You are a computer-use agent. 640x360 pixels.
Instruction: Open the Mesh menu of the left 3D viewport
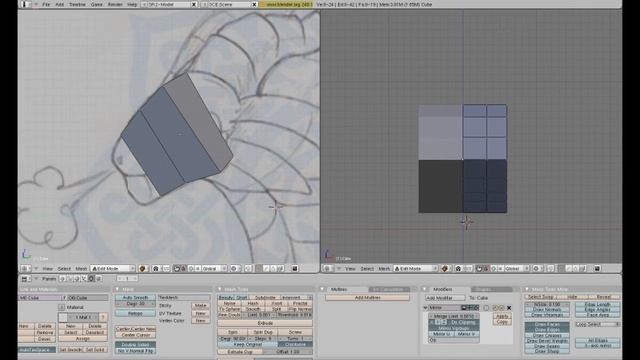click(81, 269)
